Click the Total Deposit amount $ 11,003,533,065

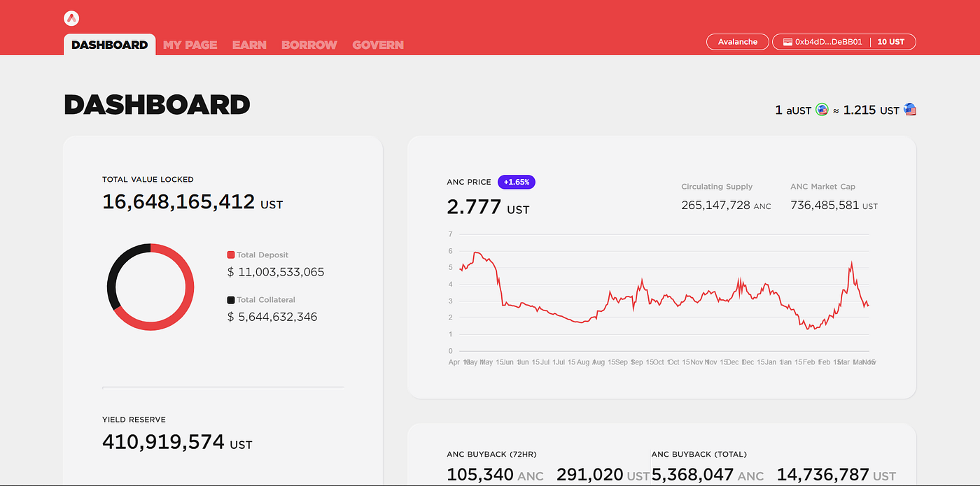coord(276,272)
